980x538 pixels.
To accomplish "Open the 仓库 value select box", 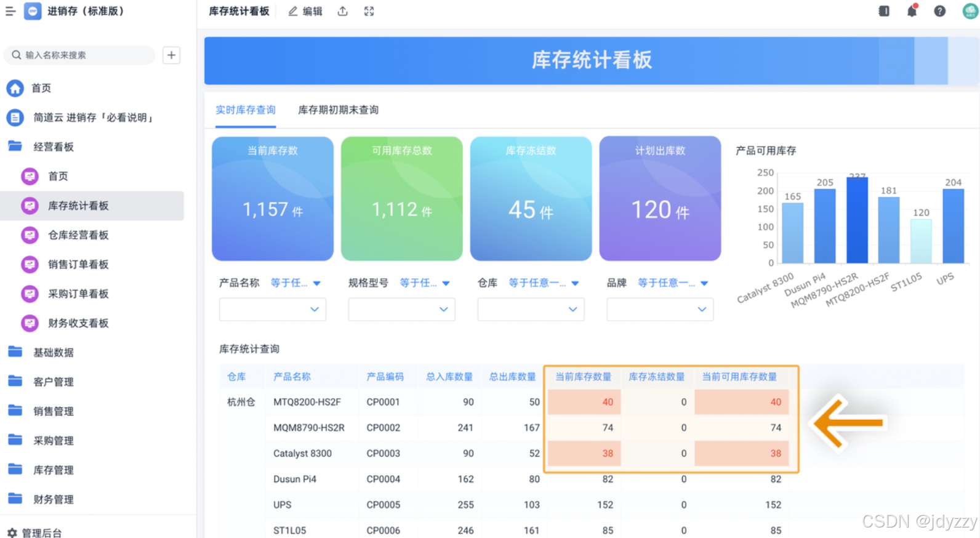I will click(x=531, y=310).
